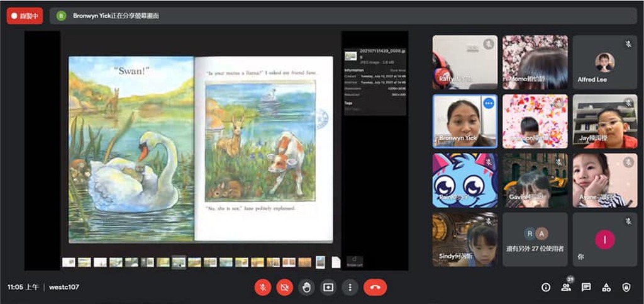The height and width of the screenshot is (304, 644).
Task: Click the muted mic icon on Rain's tile
Action: [488, 162]
